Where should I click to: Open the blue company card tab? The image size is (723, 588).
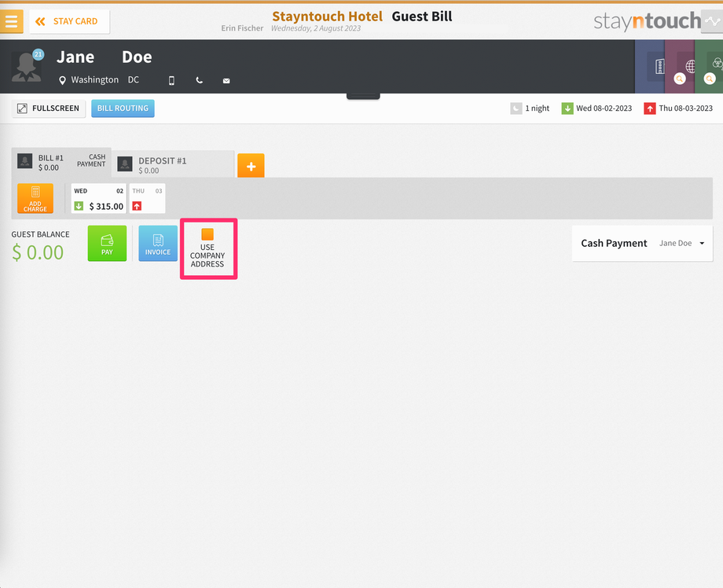point(650,66)
